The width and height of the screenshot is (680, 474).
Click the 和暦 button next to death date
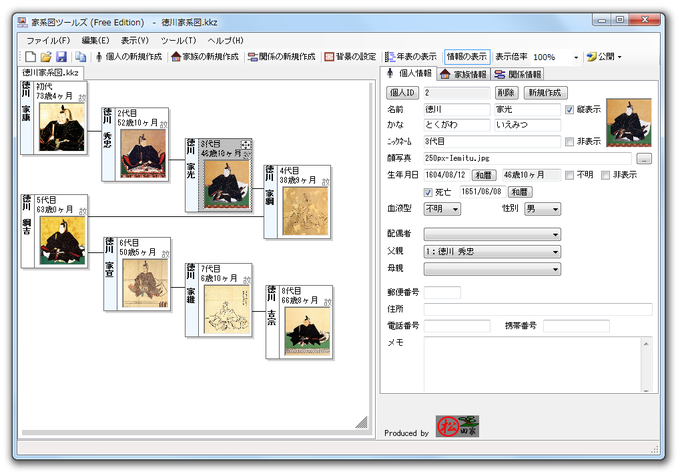coord(520,192)
